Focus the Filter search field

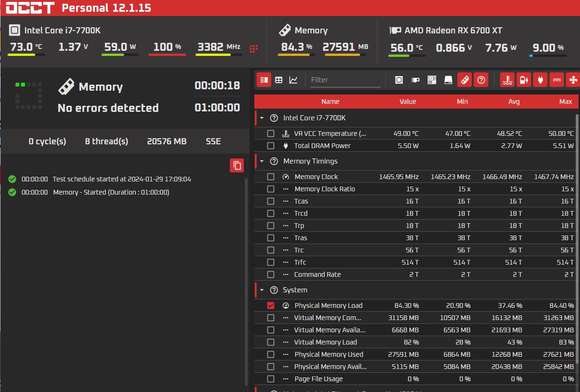pos(345,80)
